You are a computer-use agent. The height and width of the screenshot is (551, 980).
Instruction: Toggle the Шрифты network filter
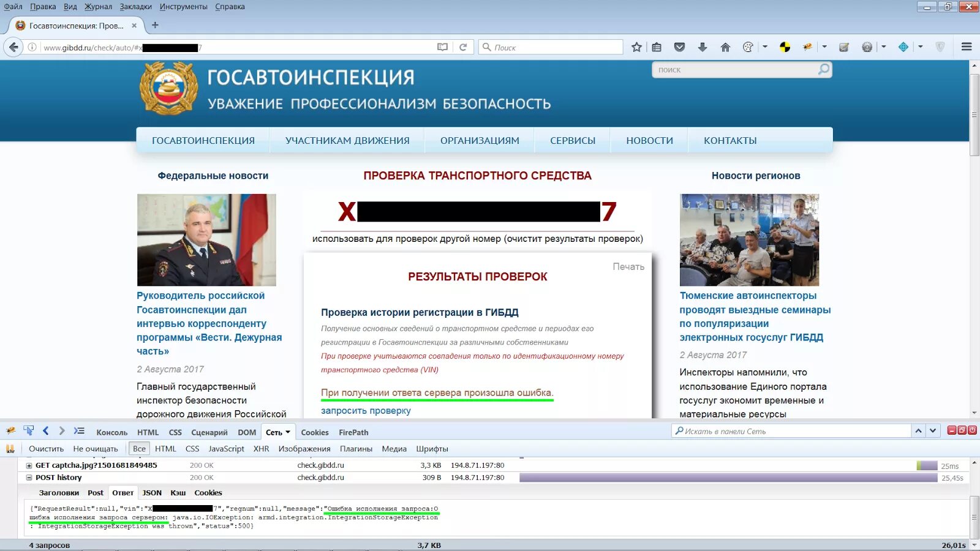(x=432, y=449)
